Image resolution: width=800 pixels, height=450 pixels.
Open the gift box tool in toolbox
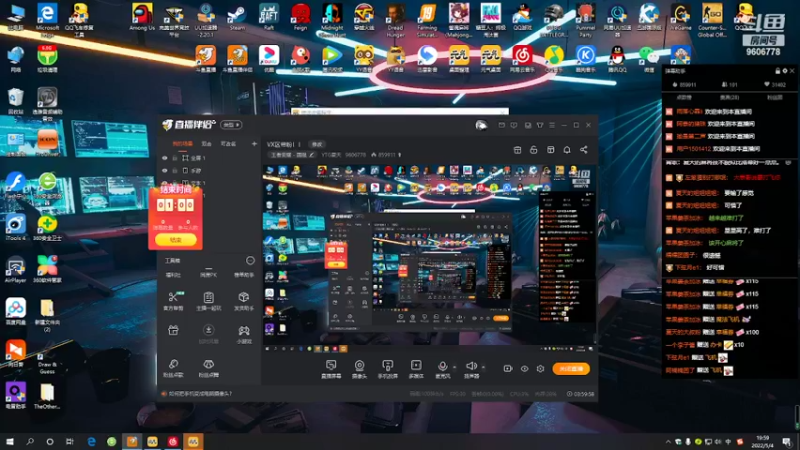[x=173, y=331]
